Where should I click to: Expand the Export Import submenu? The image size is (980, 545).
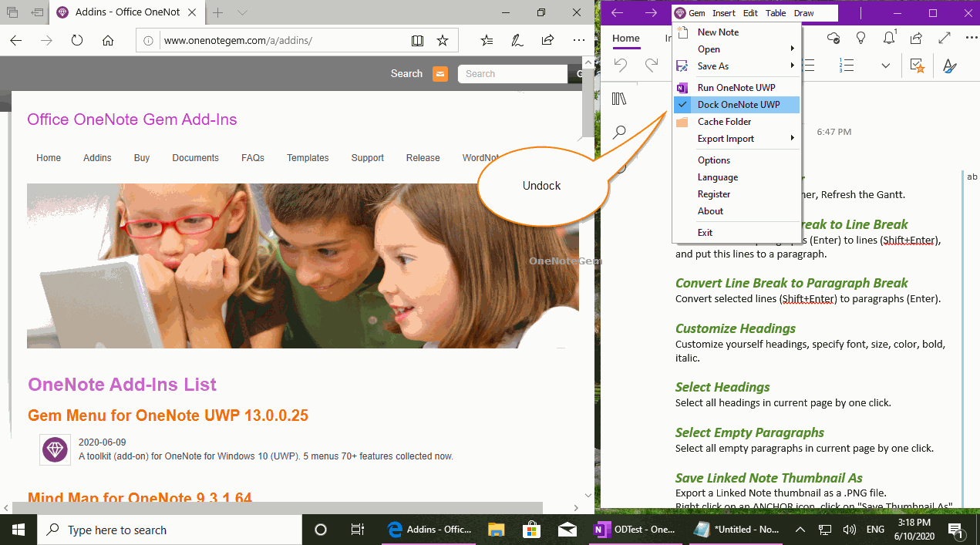tap(736, 139)
